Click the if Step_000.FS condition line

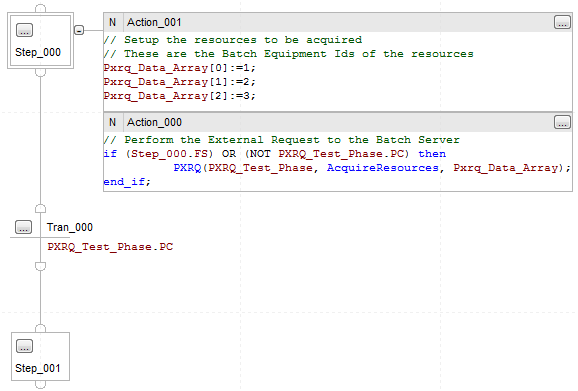275,154
